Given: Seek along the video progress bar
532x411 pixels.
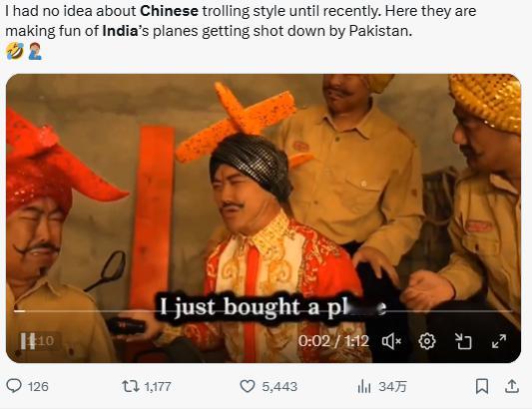Looking at the screenshot, I should point(263,311).
